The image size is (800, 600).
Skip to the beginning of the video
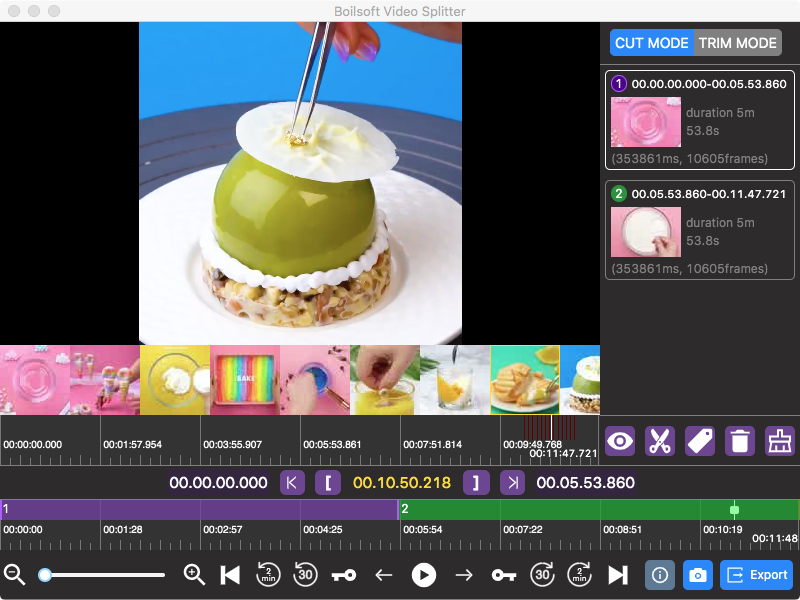click(x=230, y=575)
